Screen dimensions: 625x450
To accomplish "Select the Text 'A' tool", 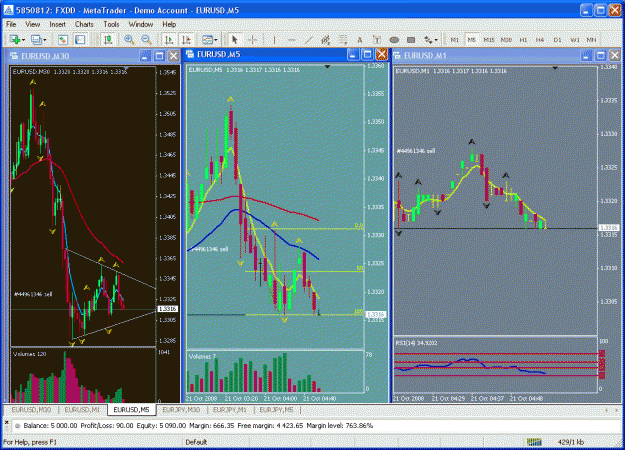I will tap(360, 40).
